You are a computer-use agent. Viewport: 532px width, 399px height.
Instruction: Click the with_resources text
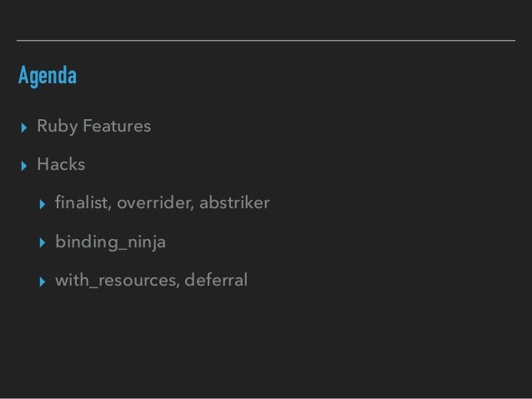click(115, 281)
